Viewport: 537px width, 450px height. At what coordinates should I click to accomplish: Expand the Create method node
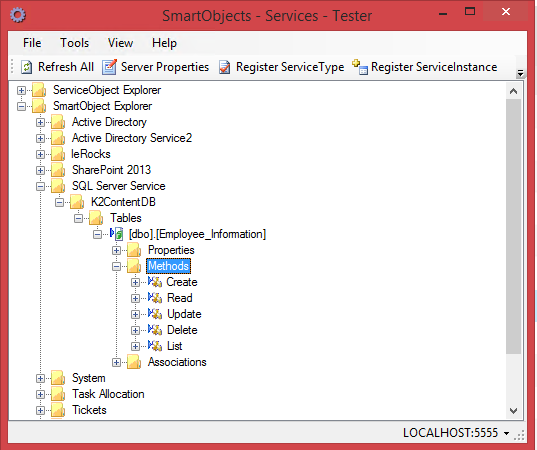pyautogui.click(x=135, y=283)
